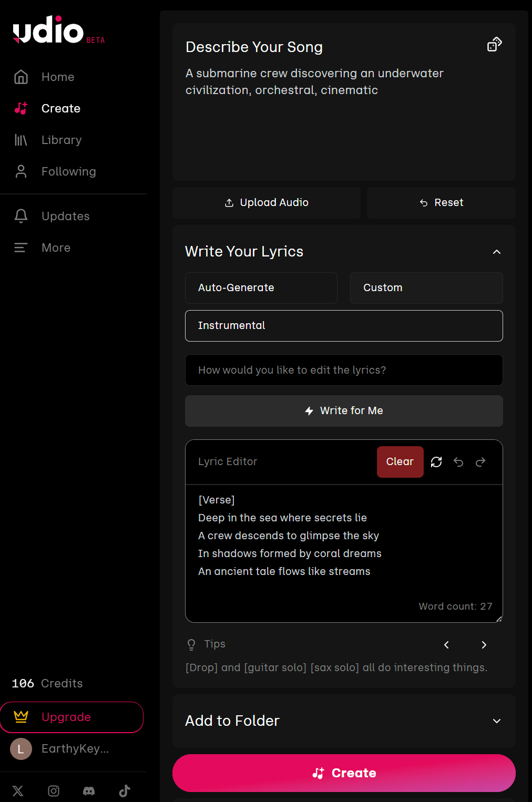Open the X (Twitter) social link

(18, 791)
